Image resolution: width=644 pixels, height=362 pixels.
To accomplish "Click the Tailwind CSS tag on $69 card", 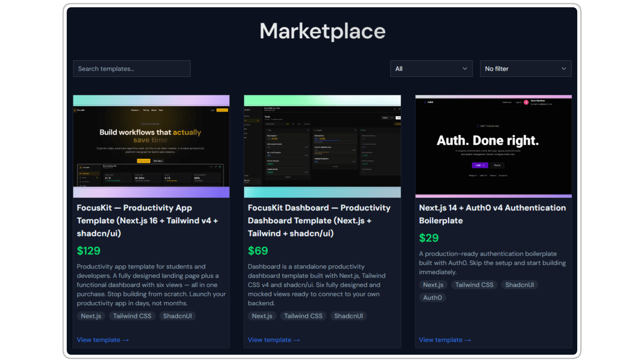I will 303,316.
